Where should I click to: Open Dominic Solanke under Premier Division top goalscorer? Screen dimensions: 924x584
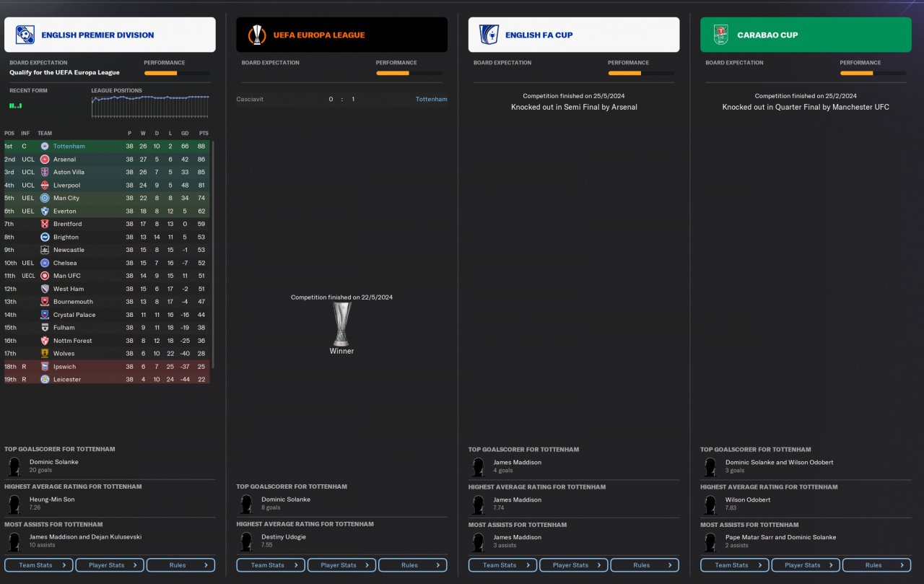point(54,462)
